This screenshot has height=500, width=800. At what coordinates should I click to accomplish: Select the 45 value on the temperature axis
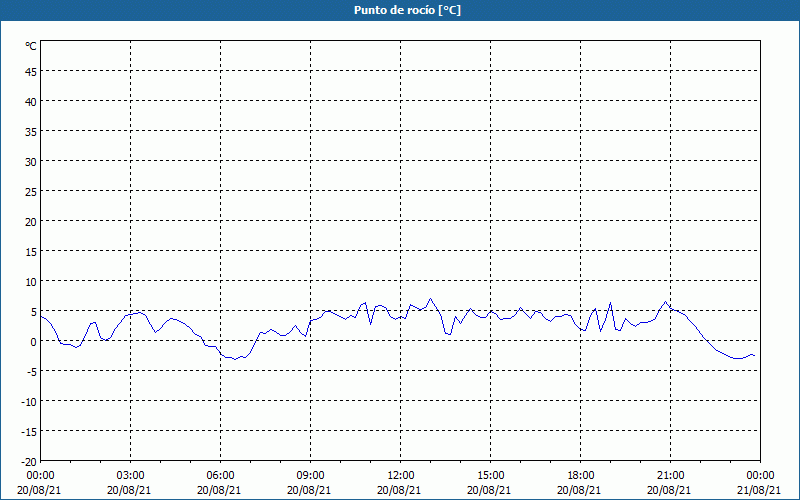(x=31, y=72)
